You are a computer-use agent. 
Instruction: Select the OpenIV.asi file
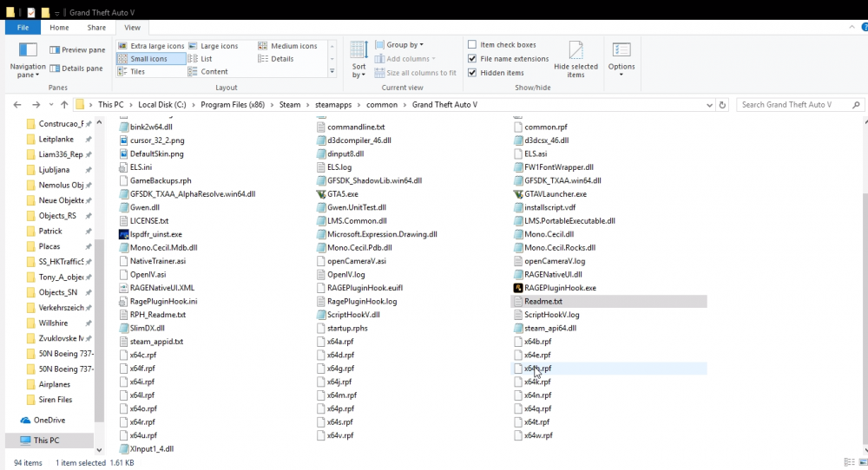pos(143,275)
